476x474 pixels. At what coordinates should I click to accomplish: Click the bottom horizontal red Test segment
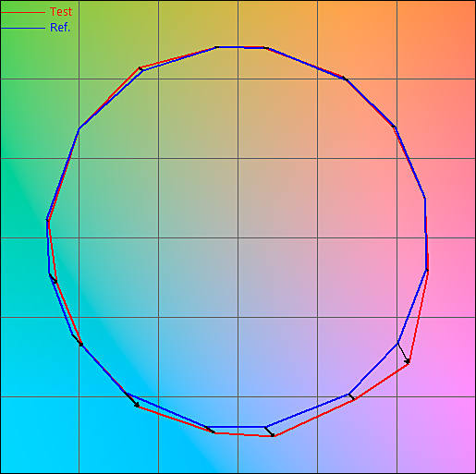pos(244,434)
